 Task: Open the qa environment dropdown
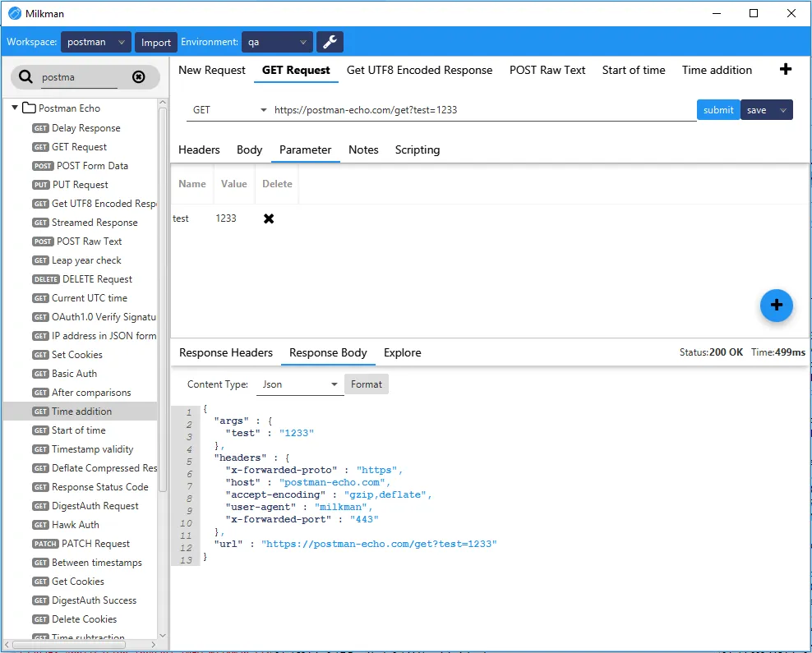[x=277, y=41]
